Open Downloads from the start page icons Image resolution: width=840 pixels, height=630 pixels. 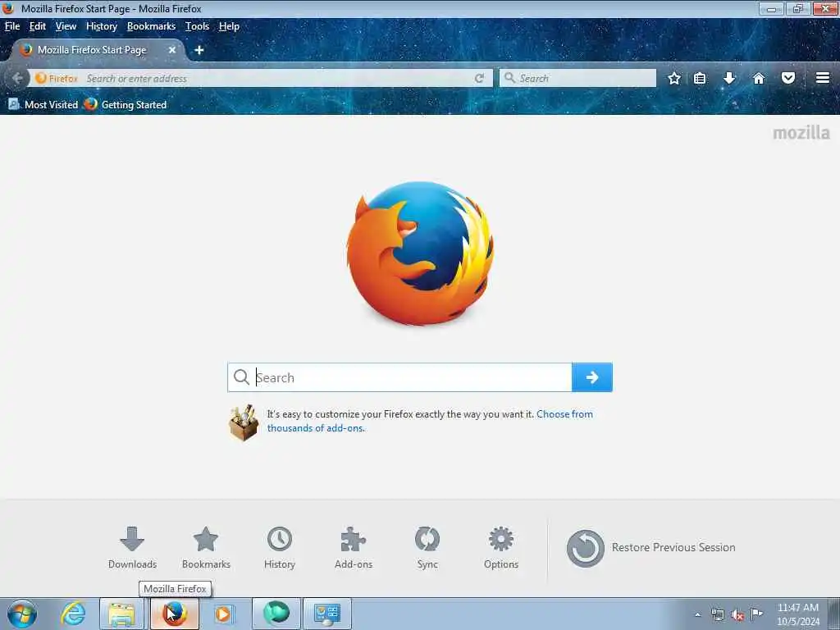(132, 547)
